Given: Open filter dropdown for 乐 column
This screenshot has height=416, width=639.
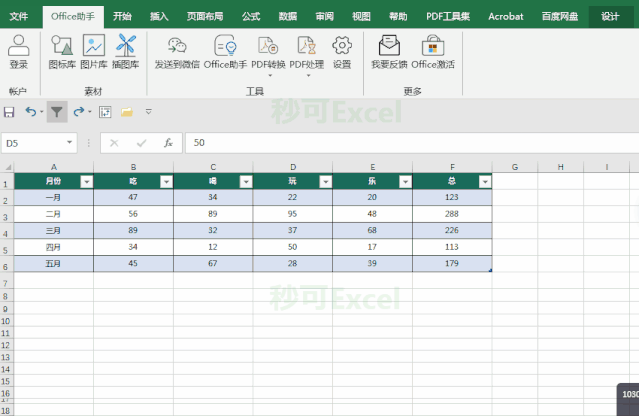Looking at the screenshot, I should point(405,182).
